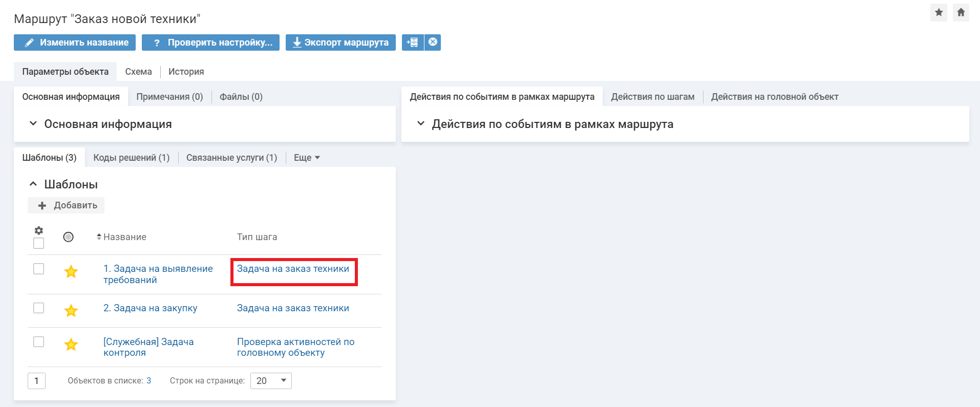The width and height of the screenshot is (980, 407).
Task: Open the Действия по шагам tab
Action: pyautogui.click(x=652, y=97)
